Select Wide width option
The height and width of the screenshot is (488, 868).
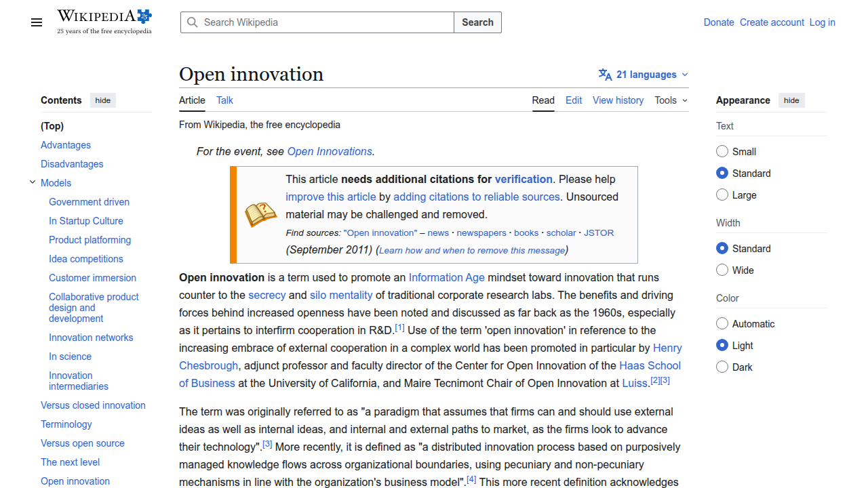(722, 270)
